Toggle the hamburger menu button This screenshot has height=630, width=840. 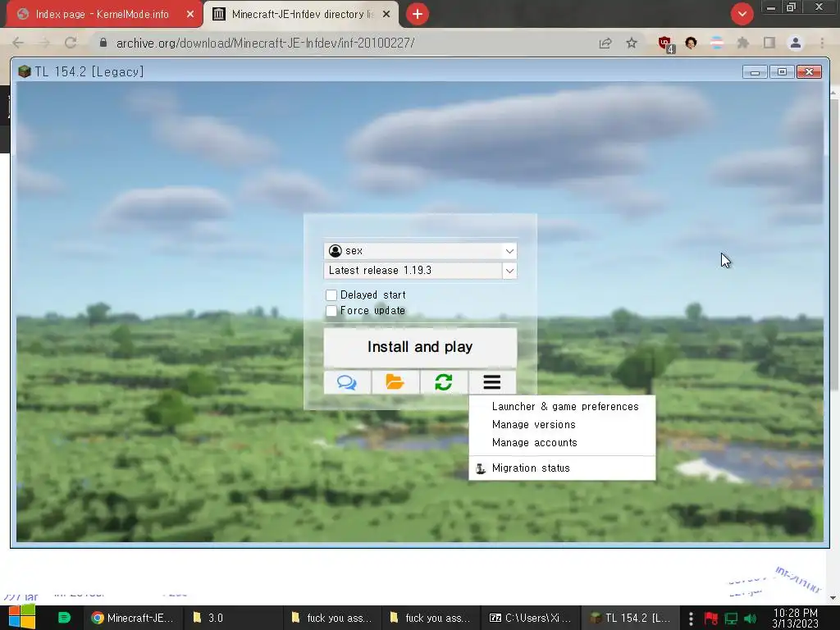(492, 382)
